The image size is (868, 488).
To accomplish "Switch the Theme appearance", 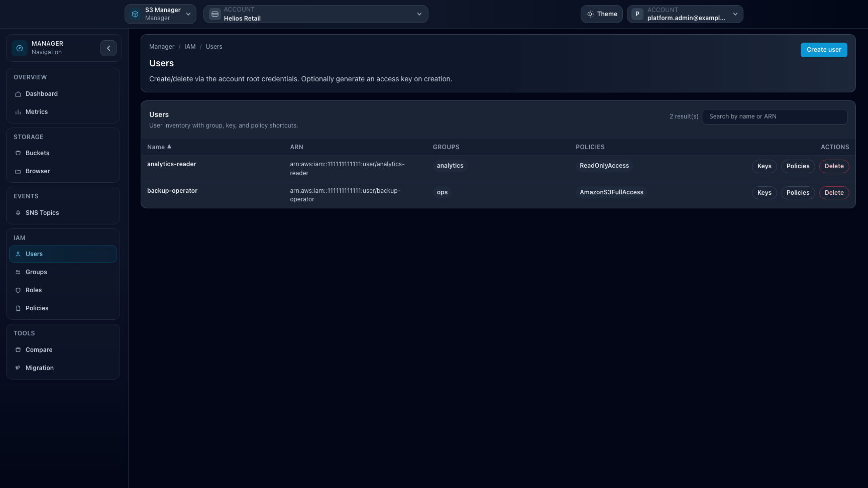I will 601,14.
